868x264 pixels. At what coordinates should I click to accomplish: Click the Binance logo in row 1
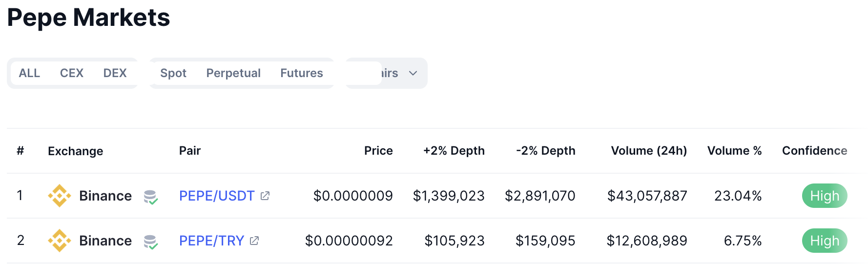pos(60,196)
